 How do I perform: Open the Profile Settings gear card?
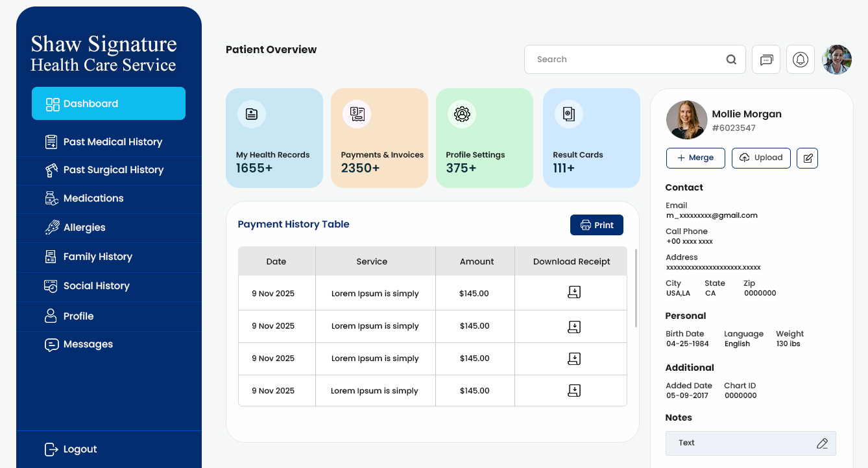(x=484, y=138)
